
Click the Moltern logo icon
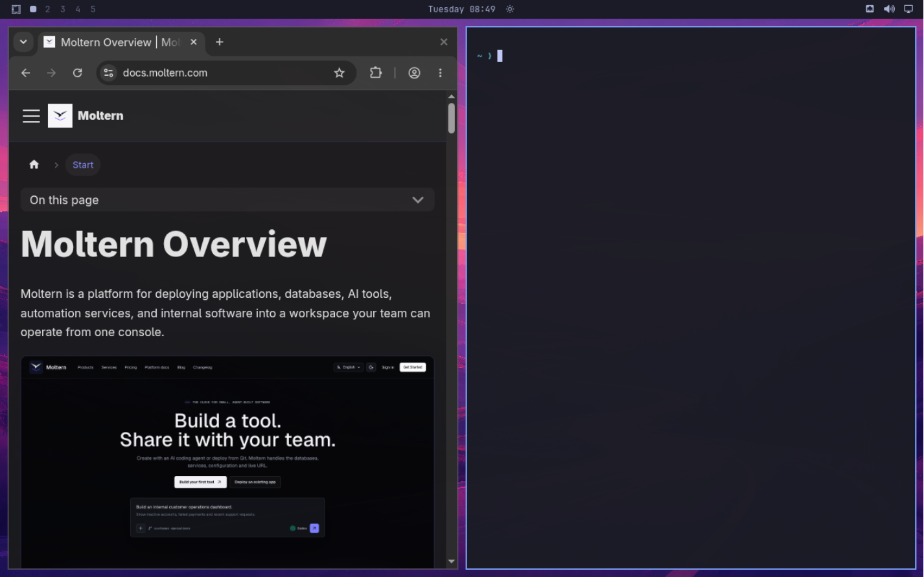tap(60, 116)
